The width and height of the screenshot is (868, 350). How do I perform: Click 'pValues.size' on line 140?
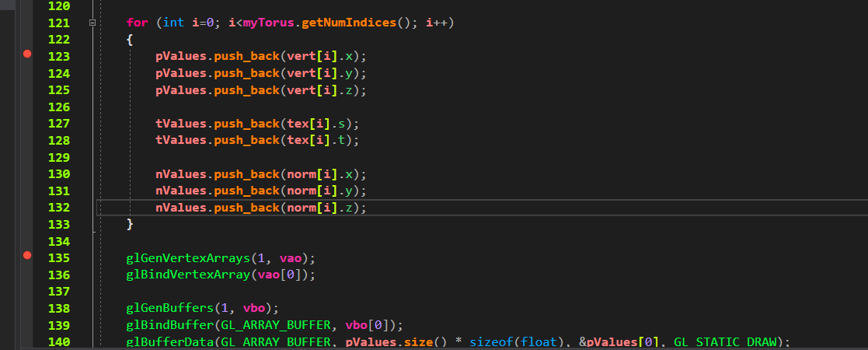(389, 341)
